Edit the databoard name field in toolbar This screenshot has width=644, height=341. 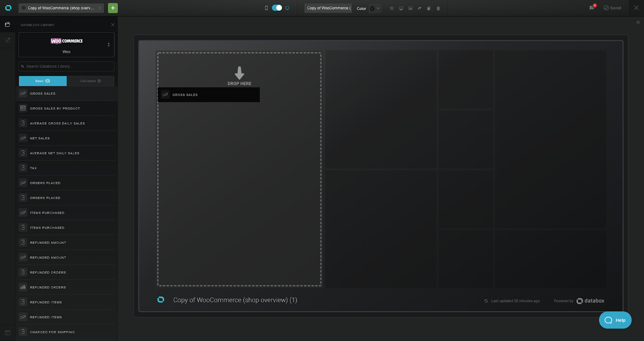click(328, 8)
